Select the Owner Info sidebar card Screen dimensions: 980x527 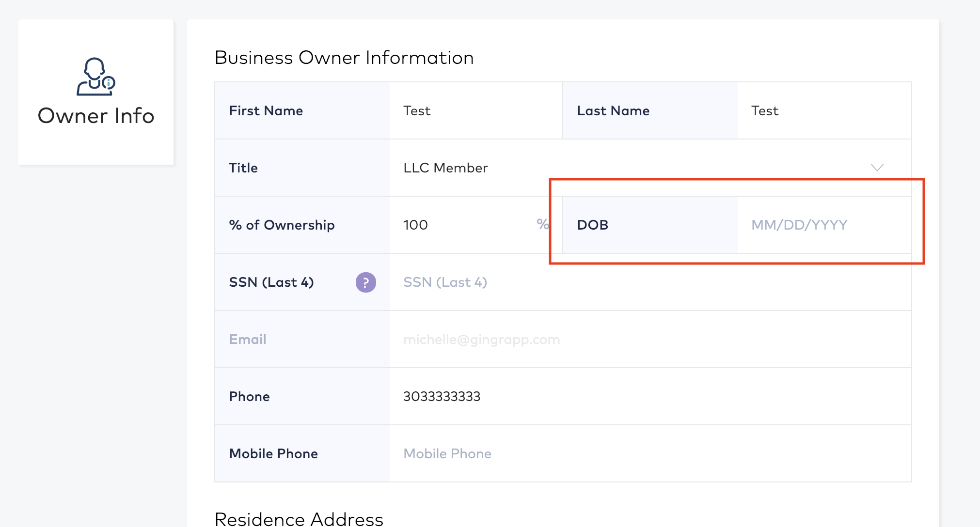[x=96, y=92]
